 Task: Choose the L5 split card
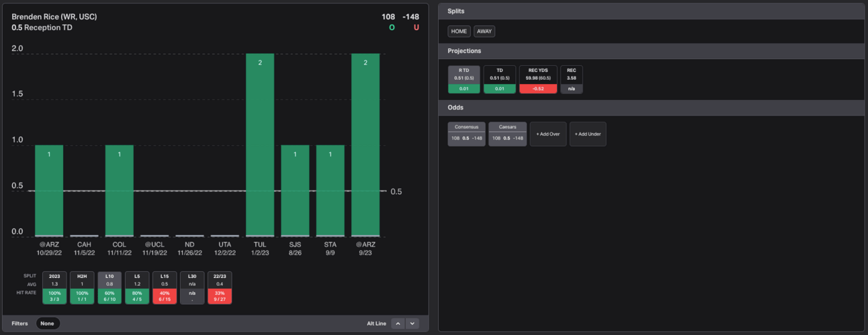[137, 287]
